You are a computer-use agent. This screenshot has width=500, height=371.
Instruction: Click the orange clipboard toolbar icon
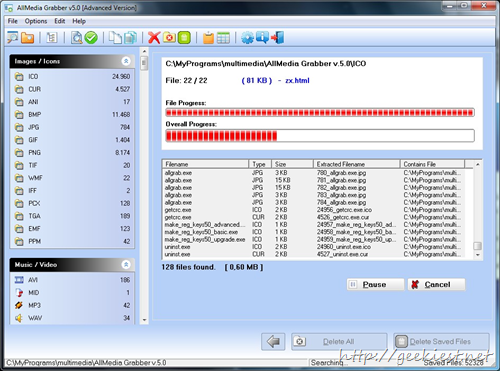pos(208,38)
